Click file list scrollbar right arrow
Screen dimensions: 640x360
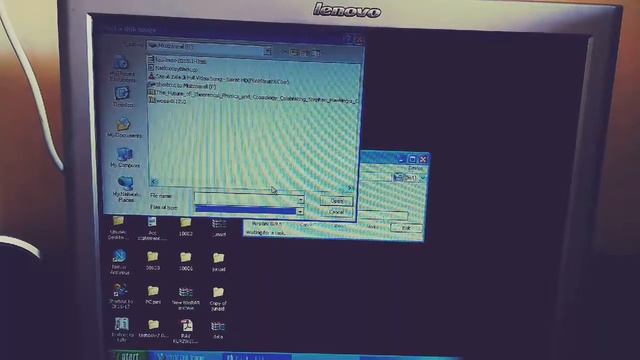tap(350, 188)
